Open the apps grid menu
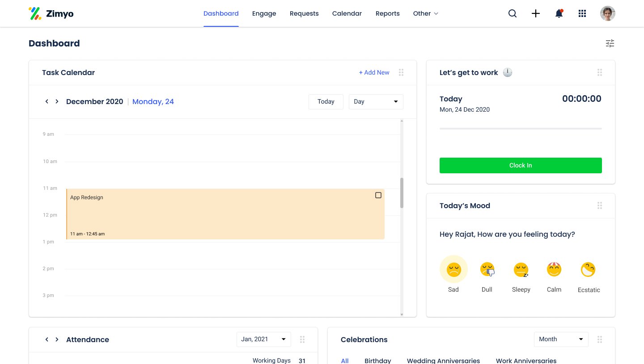The image size is (644, 364). 582,13
